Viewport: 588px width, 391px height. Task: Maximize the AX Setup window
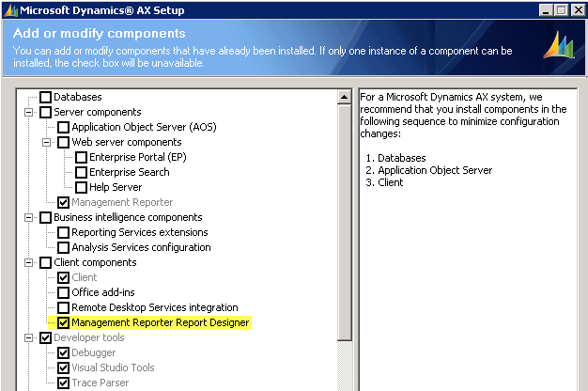tap(562, 10)
